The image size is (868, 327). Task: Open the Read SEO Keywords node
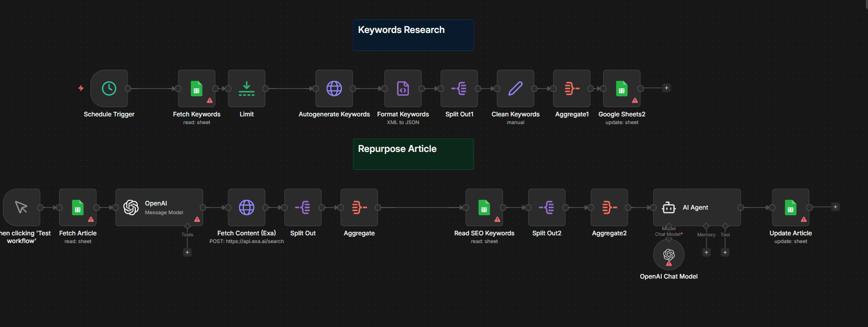(484, 208)
